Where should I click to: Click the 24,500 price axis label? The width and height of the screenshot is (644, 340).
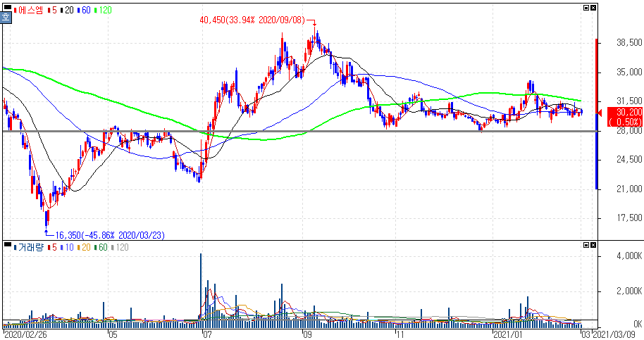(629, 160)
